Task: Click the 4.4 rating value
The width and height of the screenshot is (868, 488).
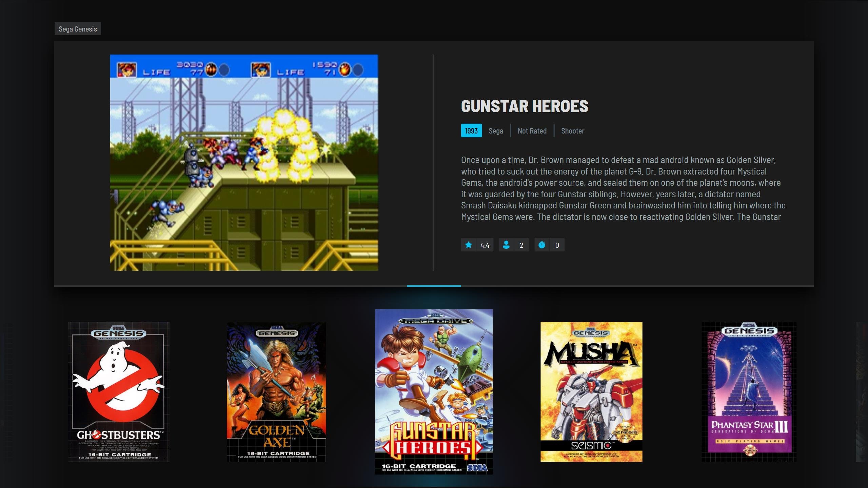Action: click(485, 245)
